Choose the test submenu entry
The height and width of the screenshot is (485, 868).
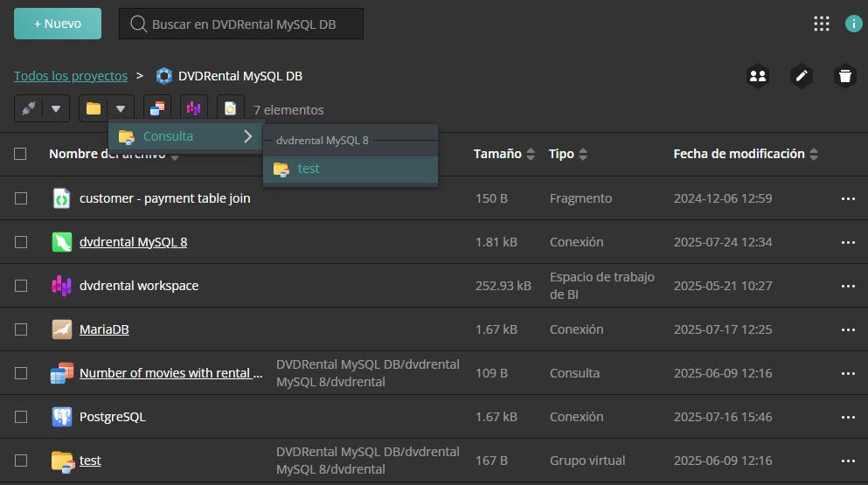tap(308, 169)
